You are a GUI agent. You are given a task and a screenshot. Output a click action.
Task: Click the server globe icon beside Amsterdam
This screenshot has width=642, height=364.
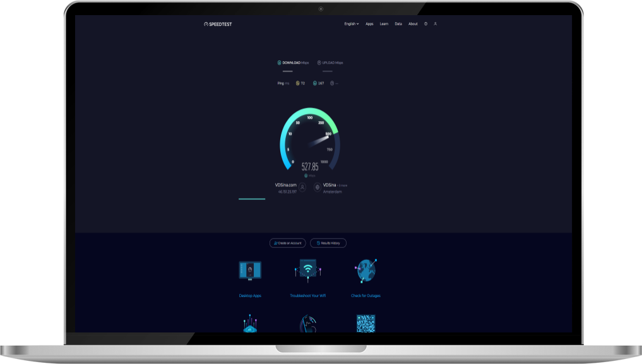pos(317,187)
